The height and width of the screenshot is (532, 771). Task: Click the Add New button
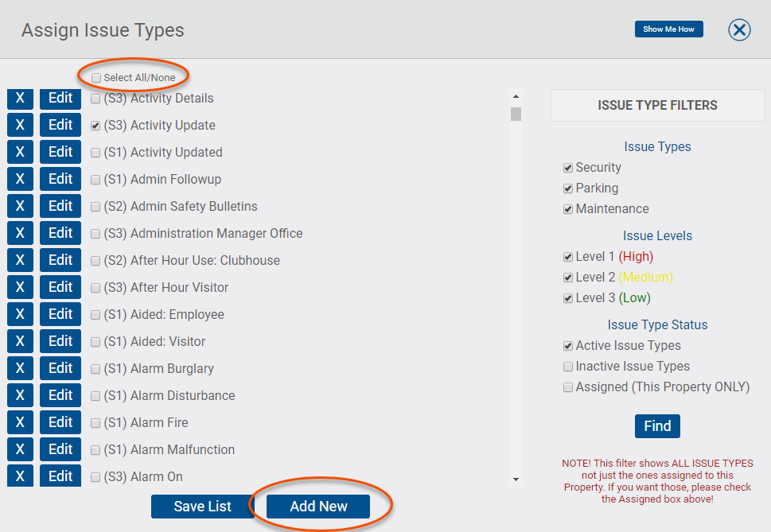320,507
